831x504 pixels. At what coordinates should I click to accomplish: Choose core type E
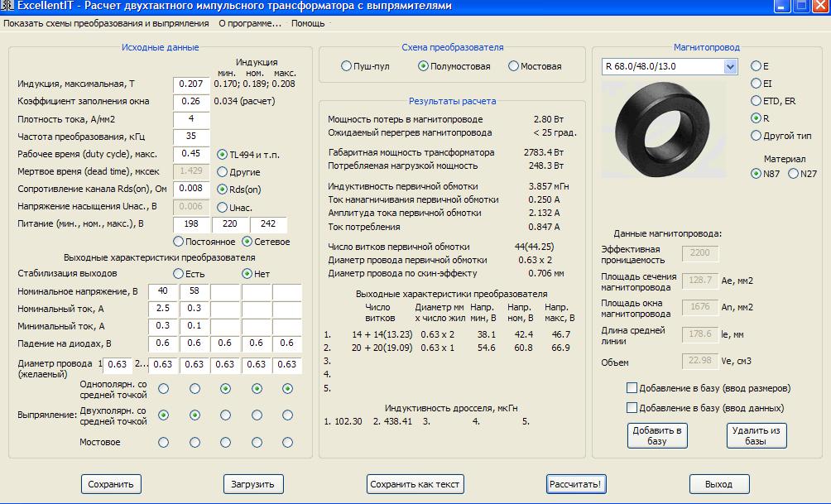pyautogui.click(x=756, y=66)
